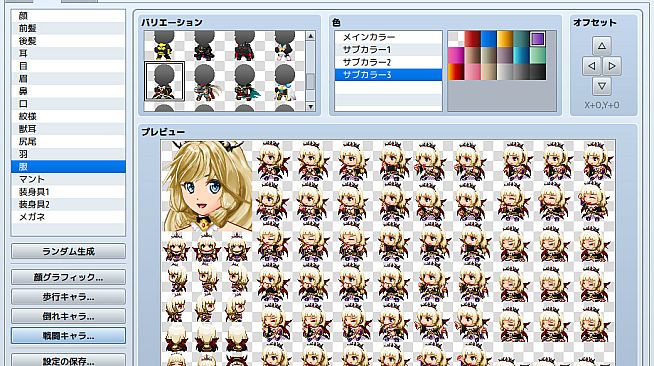
Task: Click the variation list scrollbar thumb
Action: point(310,81)
